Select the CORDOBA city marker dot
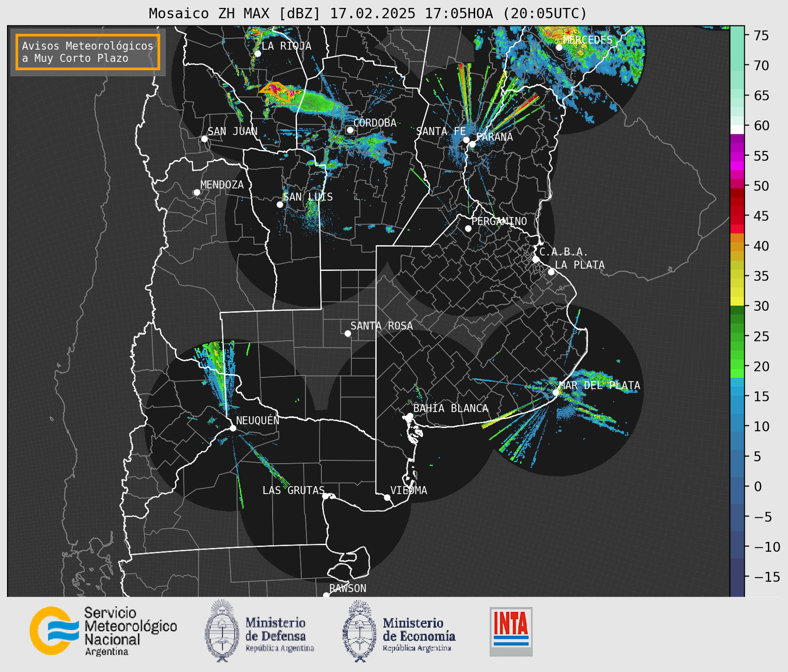 tap(350, 130)
